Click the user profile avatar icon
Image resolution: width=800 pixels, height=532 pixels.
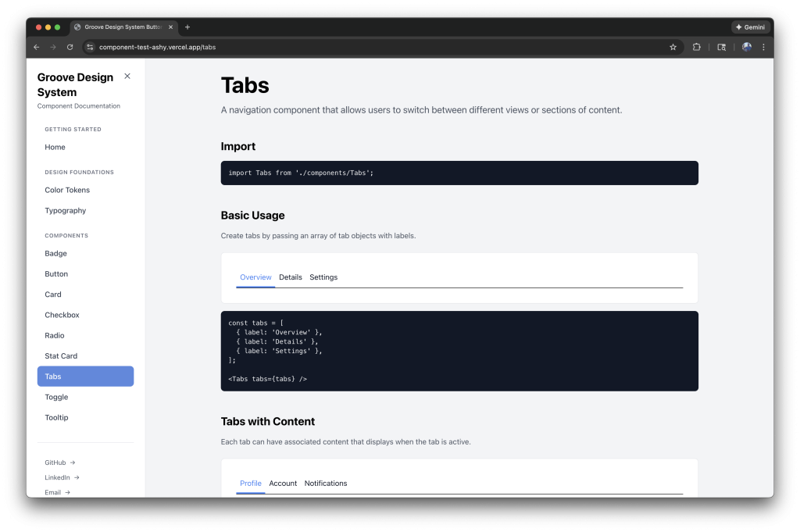pos(747,47)
